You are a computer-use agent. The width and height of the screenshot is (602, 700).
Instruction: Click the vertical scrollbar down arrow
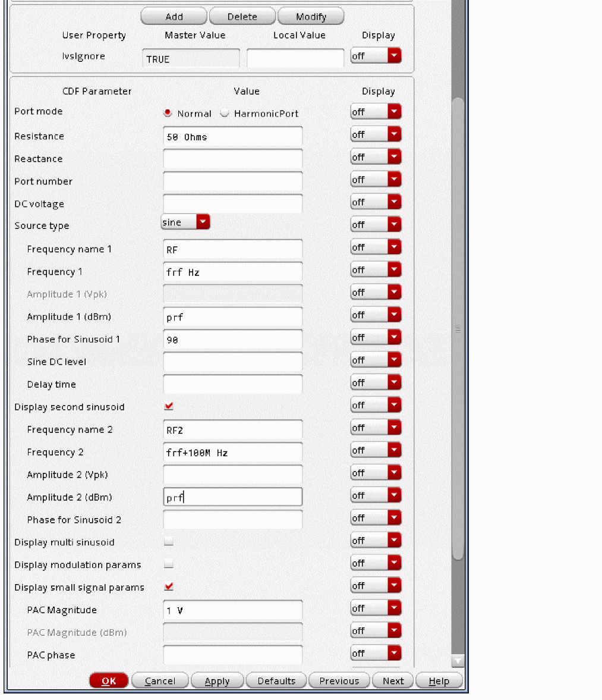[x=458, y=660]
